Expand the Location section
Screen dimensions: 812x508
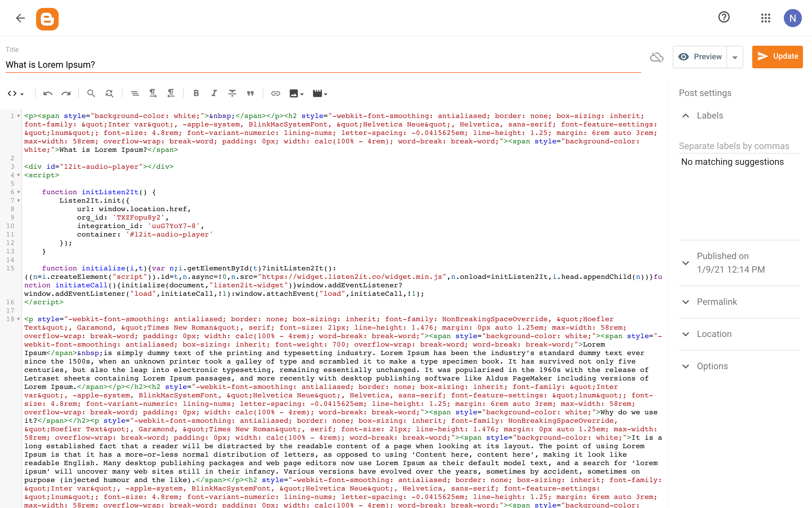pyautogui.click(x=686, y=334)
